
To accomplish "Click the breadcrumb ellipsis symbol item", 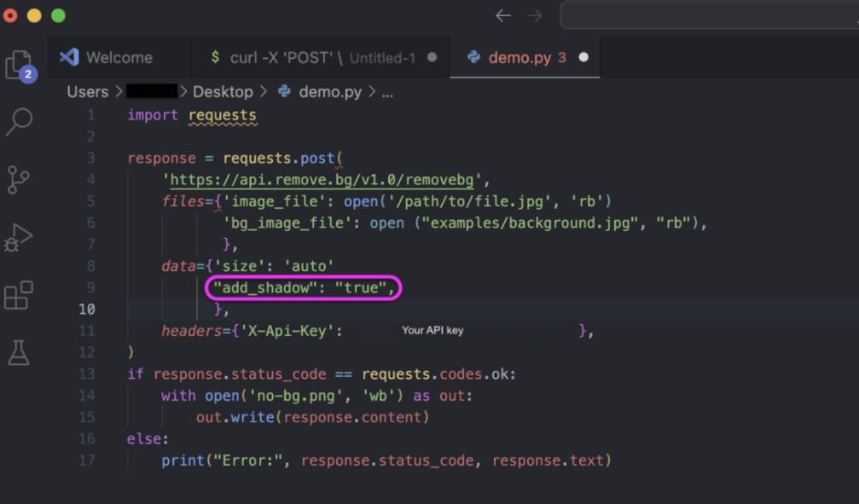I will [x=387, y=92].
